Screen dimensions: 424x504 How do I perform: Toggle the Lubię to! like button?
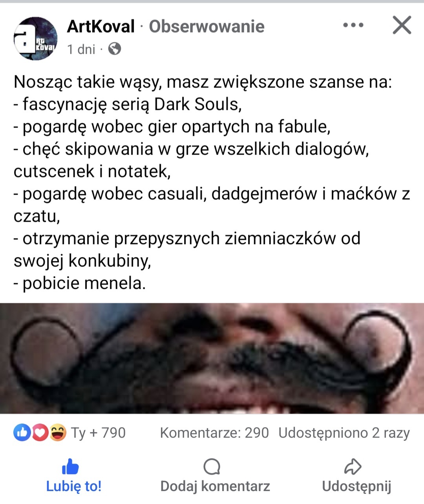[x=74, y=476]
